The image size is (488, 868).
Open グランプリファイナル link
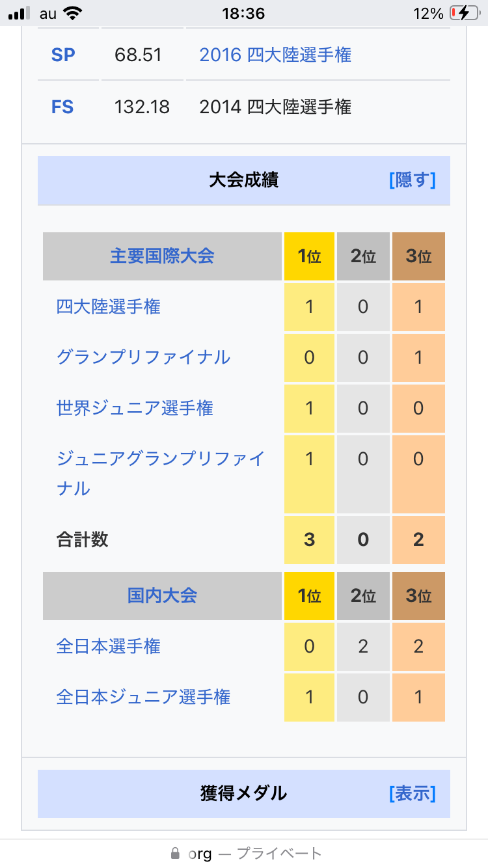point(143,357)
